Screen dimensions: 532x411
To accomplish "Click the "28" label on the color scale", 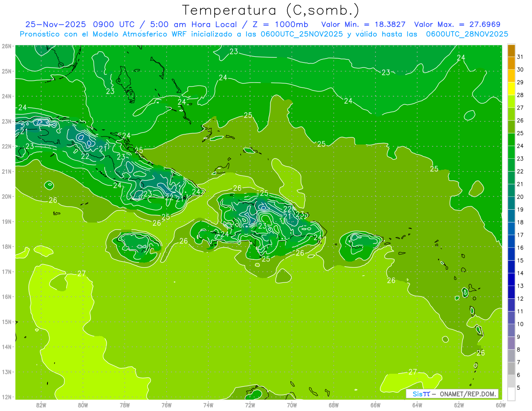I will point(520,95).
